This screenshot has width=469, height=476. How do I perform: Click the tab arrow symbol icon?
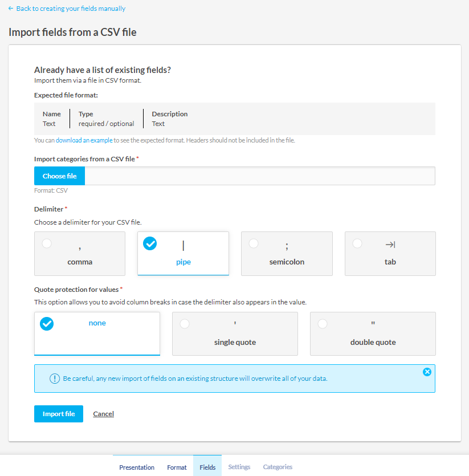tap(390, 245)
